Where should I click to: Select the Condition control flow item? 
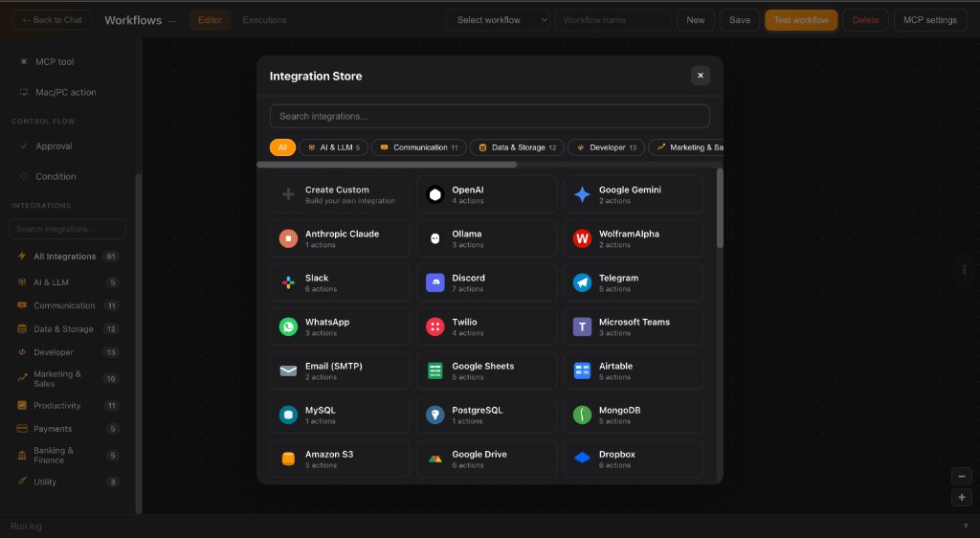click(x=68, y=176)
